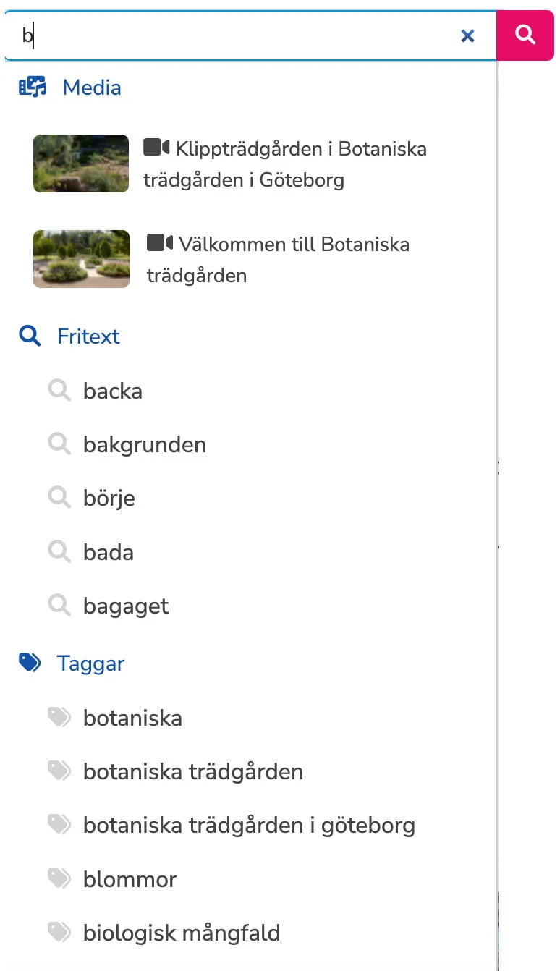This screenshot has width=560, height=971.
Task: Click the magnifier icon beside 'börje'
Action: 59,498
